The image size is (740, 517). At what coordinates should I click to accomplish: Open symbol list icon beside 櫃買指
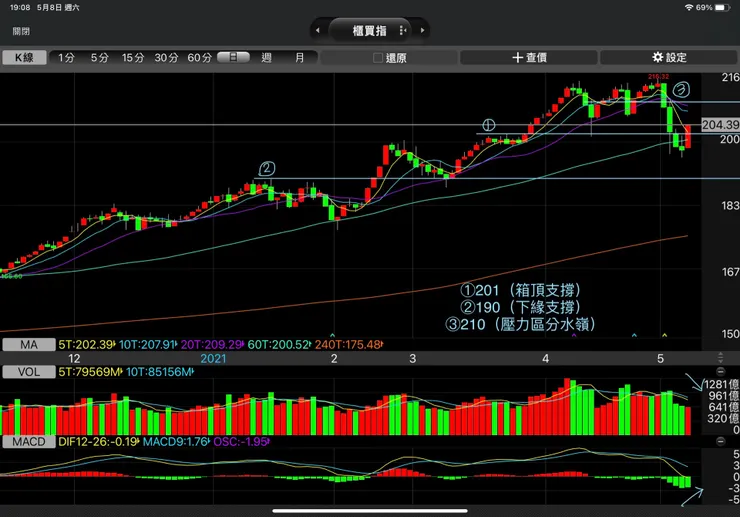403,31
